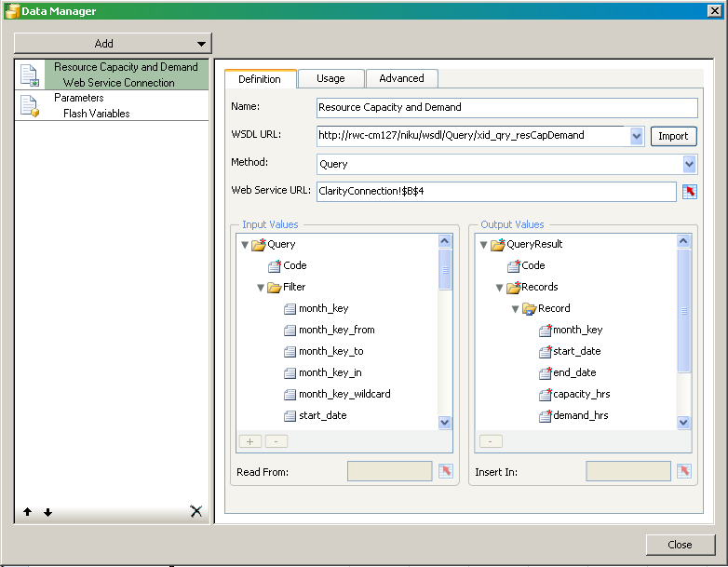Open the Method dropdown

(689, 164)
